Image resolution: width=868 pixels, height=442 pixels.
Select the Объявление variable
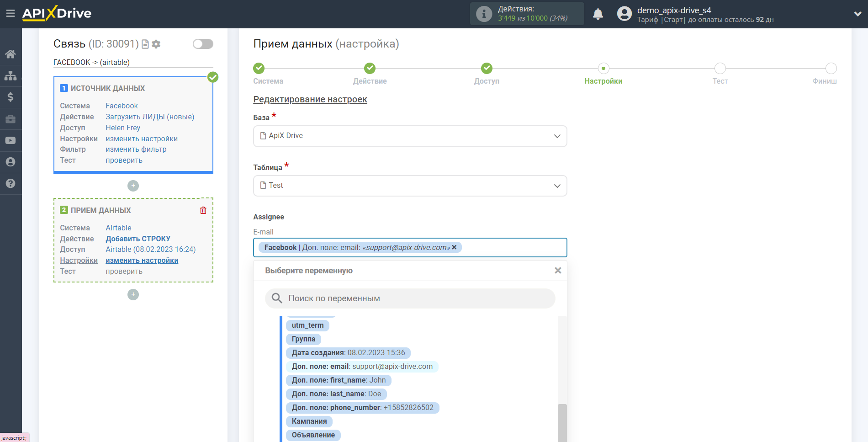pyautogui.click(x=313, y=435)
